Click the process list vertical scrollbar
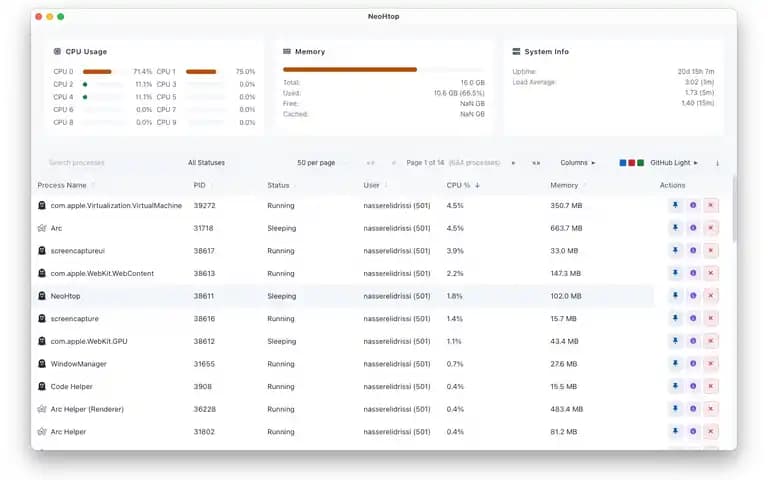 (734, 209)
